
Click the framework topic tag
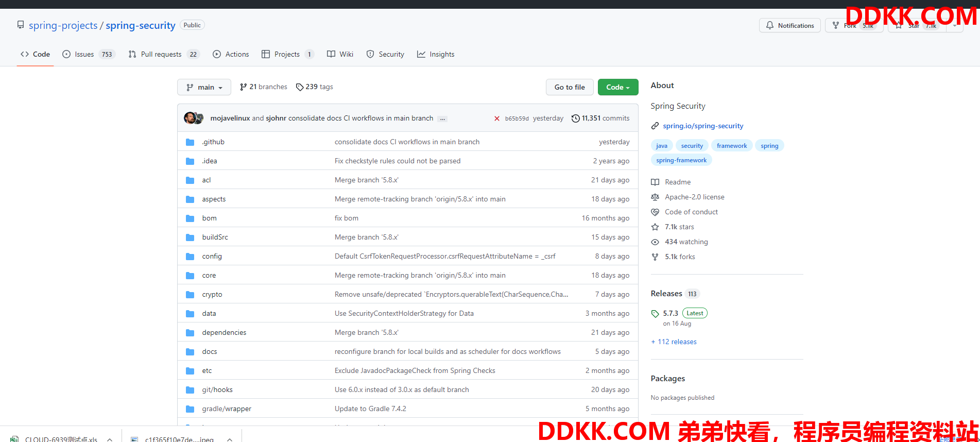pyautogui.click(x=732, y=146)
